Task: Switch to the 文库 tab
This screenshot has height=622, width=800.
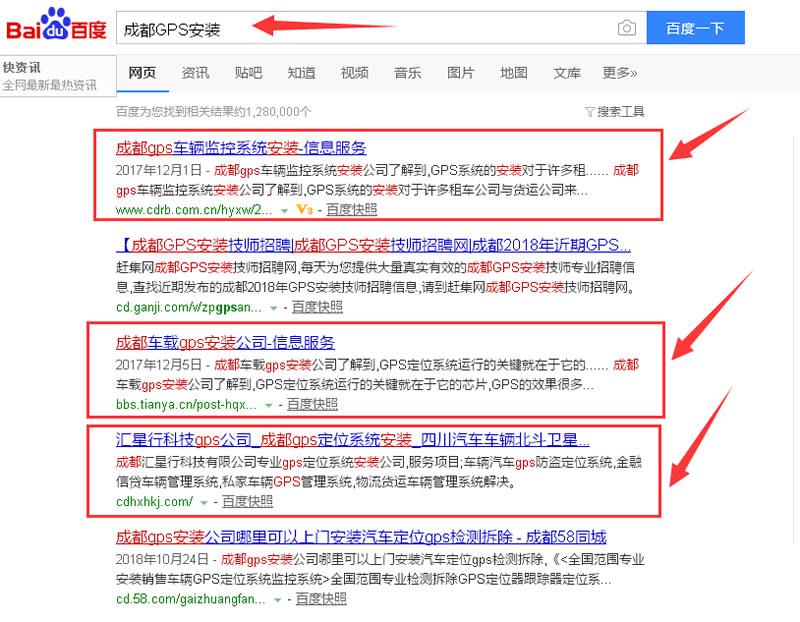Action: (566, 73)
